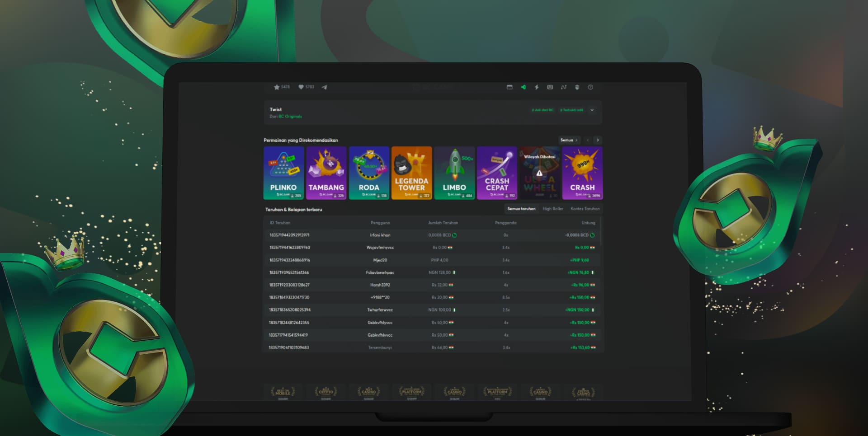The width and height of the screenshot is (868, 436).
Task: Expand the Twist game info chevron
Action: (x=592, y=110)
